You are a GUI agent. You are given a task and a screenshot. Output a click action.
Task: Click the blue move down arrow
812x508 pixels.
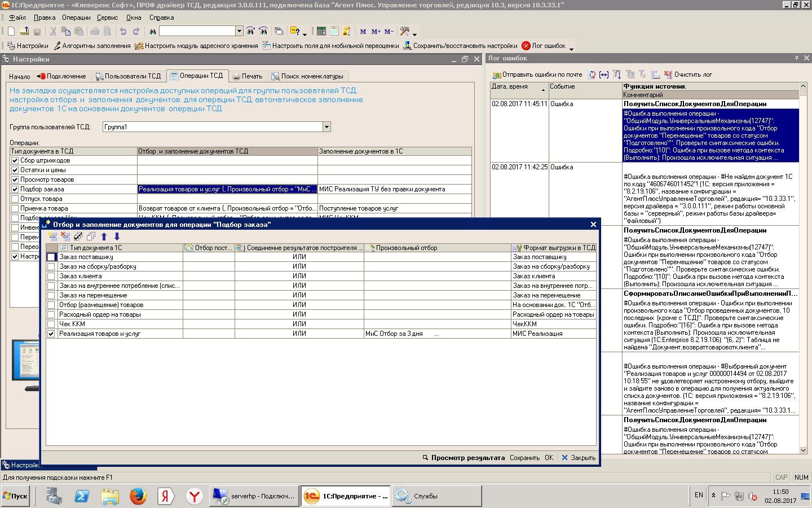[117, 237]
